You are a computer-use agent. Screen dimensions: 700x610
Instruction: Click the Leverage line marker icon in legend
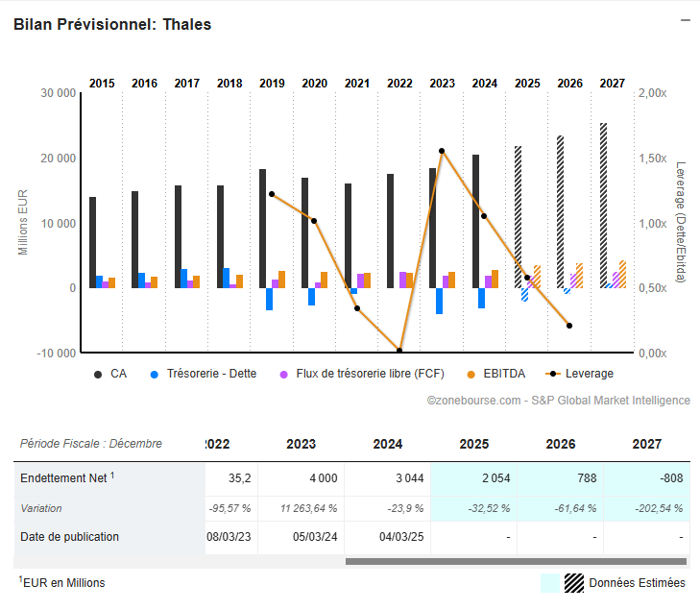coord(553,374)
